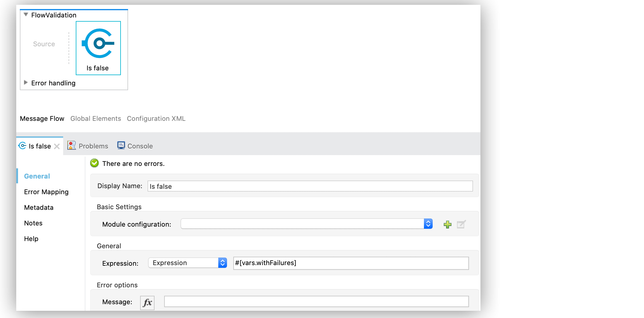This screenshot has width=644, height=318.
Task: Open the Console tab
Action: point(135,146)
